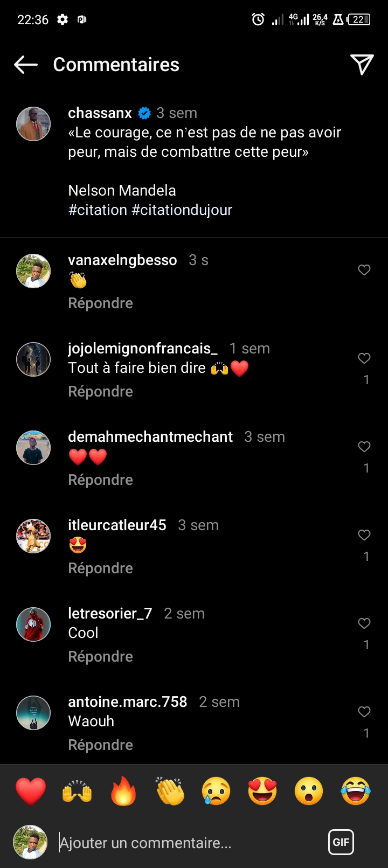The width and height of the screenshot is (388, 868).
Task: Toggle like on letresorier_7's comment
Action: 364,623
